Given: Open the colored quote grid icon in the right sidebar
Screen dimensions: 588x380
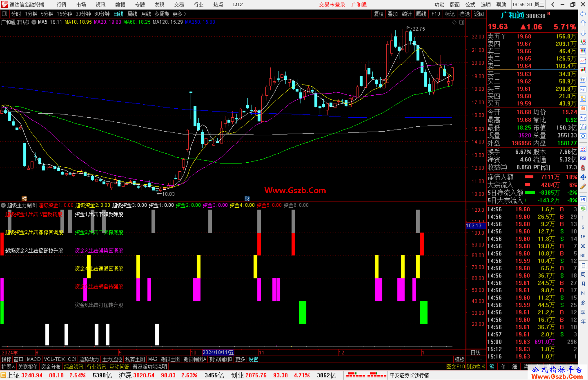Looking at the screenshot, I should [x=583, y=51].
